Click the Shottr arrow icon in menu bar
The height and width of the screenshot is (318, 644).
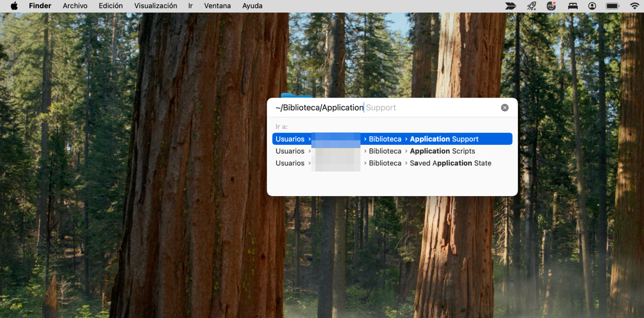[x=511, y=5]
